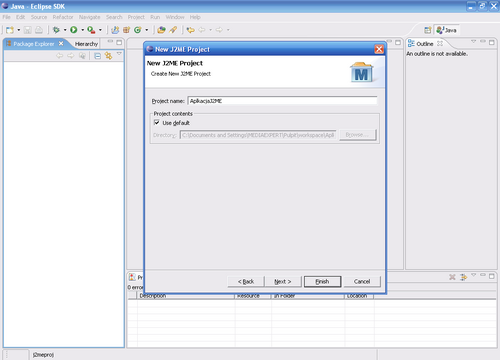Screen dimensions: 500x360
Task: Select the Java perspective button
Action: tap(447, 30)
